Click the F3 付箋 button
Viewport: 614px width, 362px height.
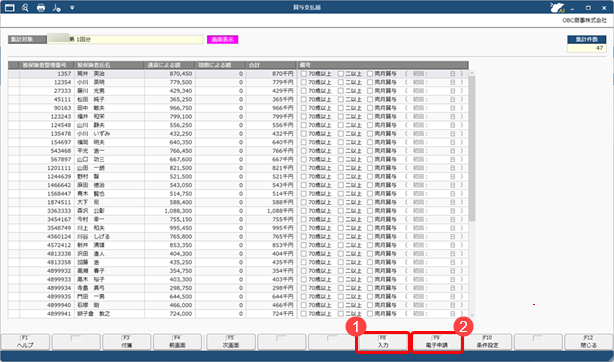[126, 342]
